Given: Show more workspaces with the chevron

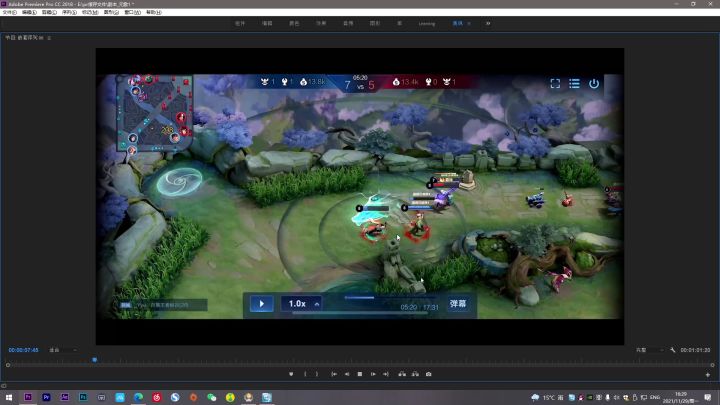Looking at the screenshot, I should 488,23.
